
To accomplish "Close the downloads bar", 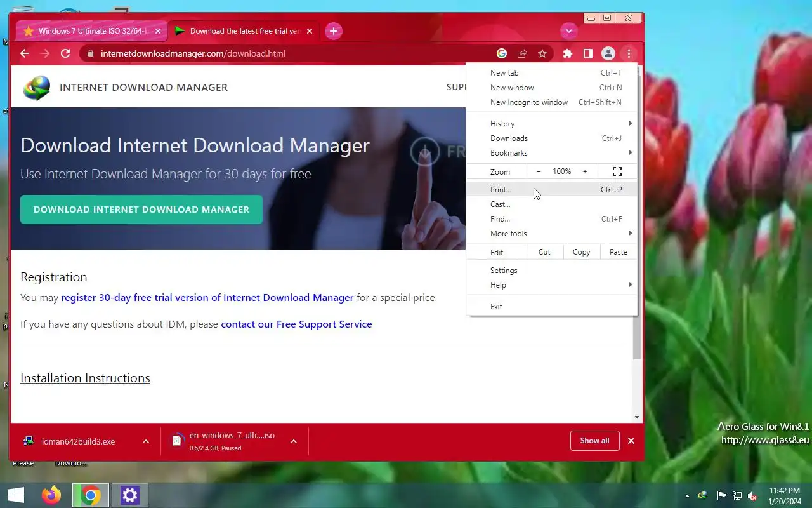I will point(631,441).
